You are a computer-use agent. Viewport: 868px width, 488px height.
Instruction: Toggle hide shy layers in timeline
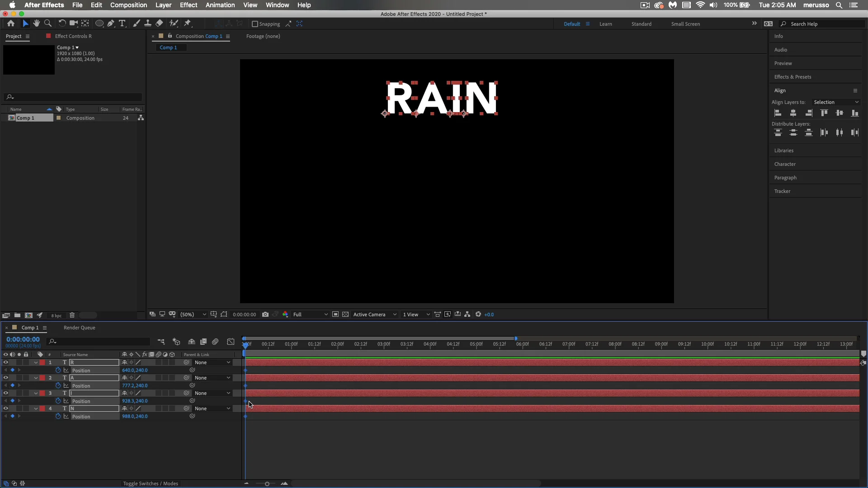[192, 342]
